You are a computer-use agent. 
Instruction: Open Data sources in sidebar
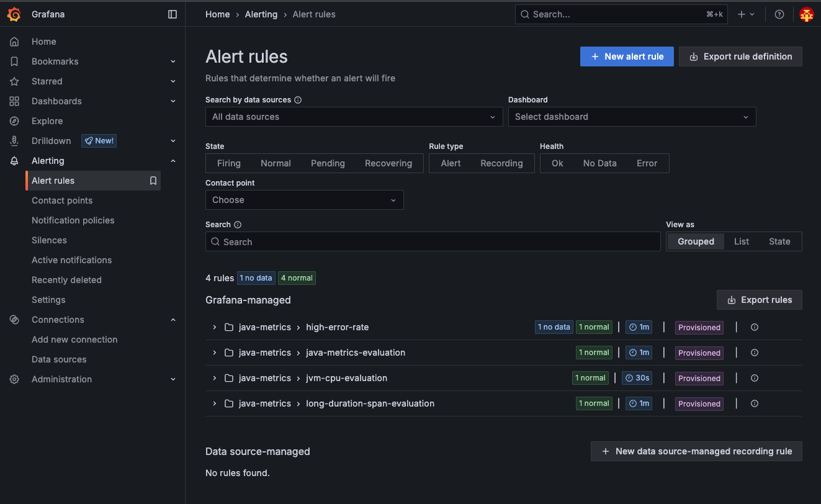pos(59,359)
